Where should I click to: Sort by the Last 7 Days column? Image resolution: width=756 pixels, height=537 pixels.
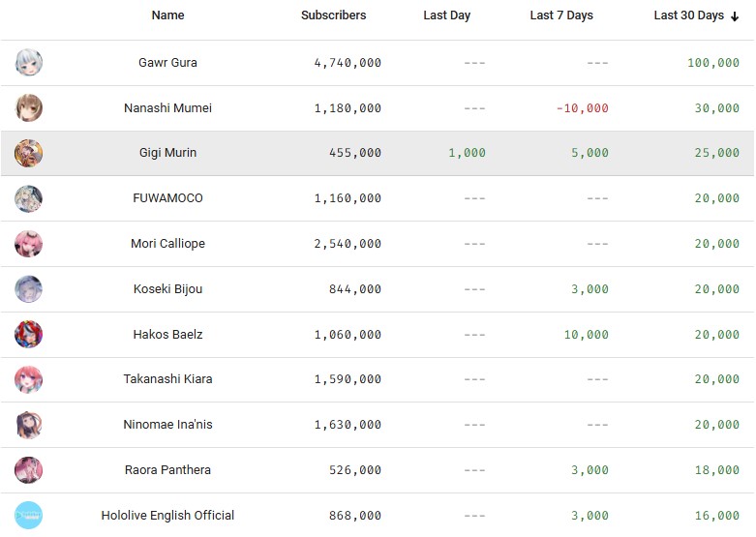pos(561,15)
